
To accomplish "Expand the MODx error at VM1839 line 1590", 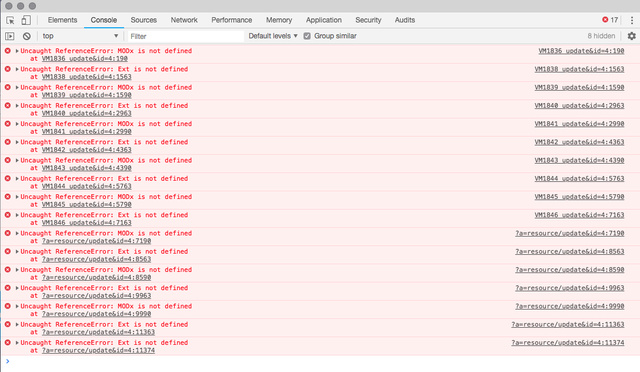I will (x=17, y=87).
